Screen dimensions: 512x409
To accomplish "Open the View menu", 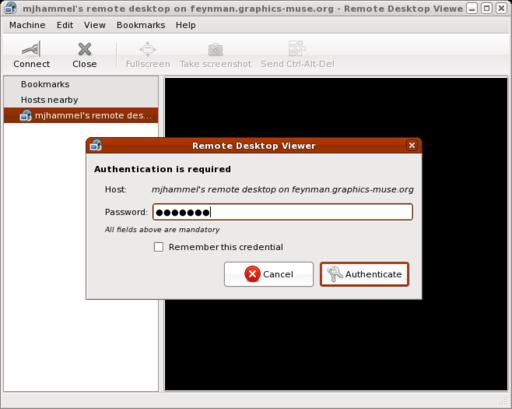I will [x=95, y=25].
